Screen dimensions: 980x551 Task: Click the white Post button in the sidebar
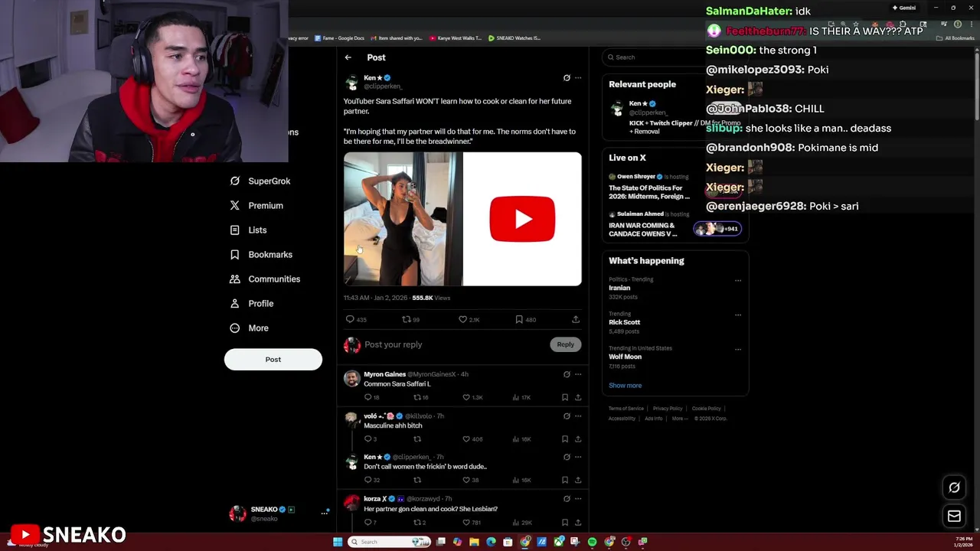click(273, 360)
